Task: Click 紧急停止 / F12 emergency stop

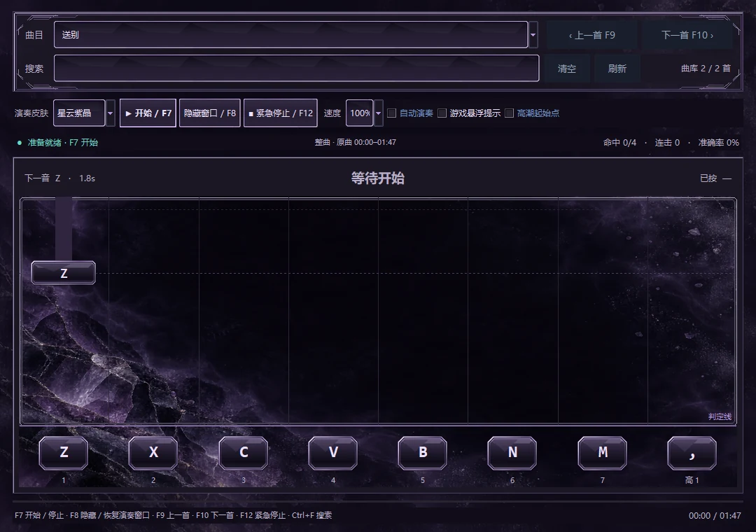Action: click(x=281, y=113)
